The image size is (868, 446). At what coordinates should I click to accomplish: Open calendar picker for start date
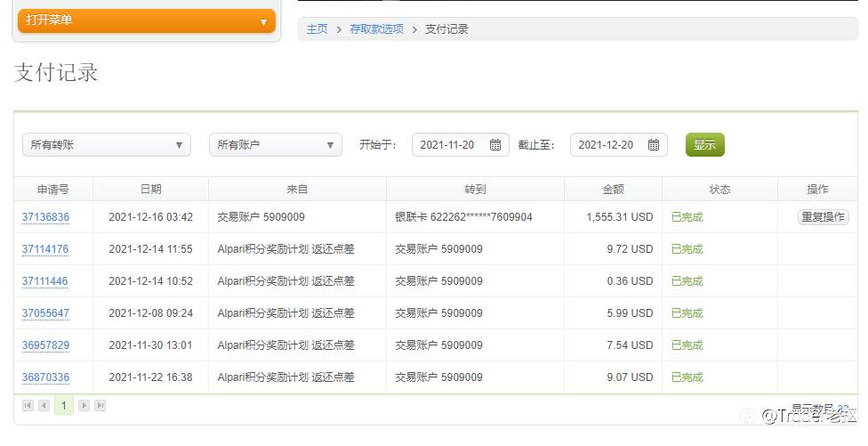[x=494, y=145]
